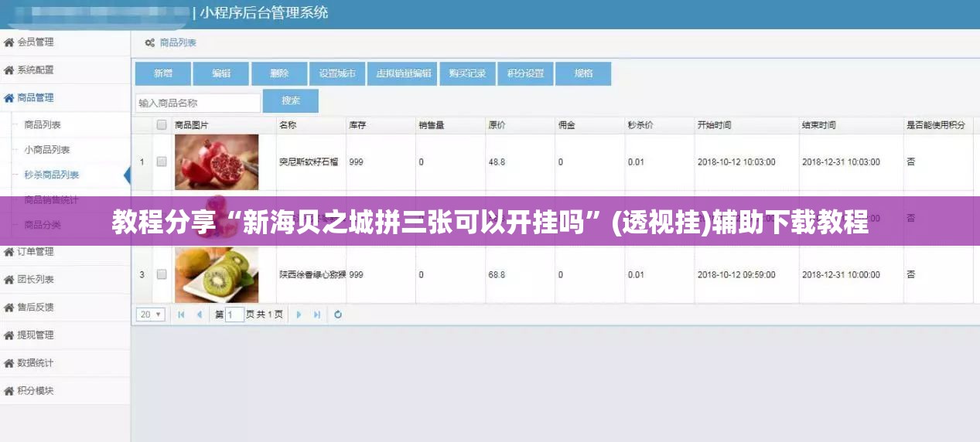Open 积分设置 from the toolbar

click(525, 73)
